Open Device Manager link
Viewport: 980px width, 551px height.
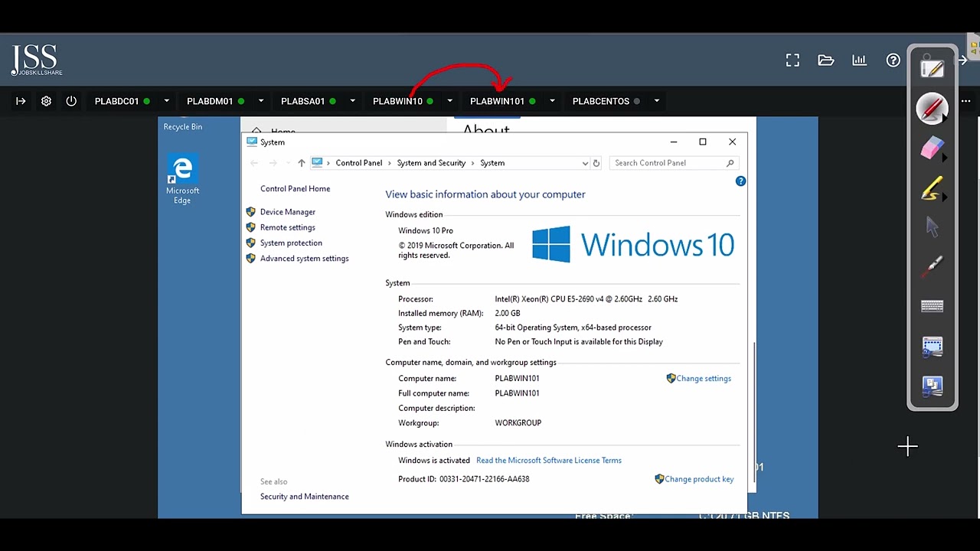[x=288, y=212]
